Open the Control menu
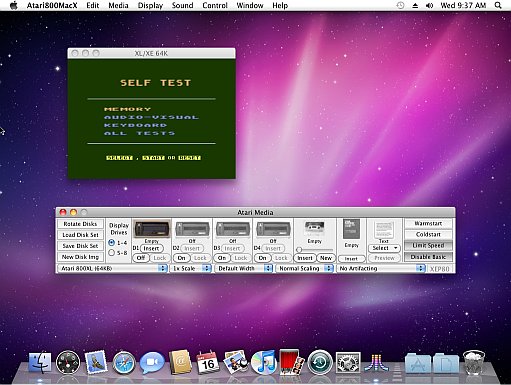511x385 pixels. click(x=215, y=5)
